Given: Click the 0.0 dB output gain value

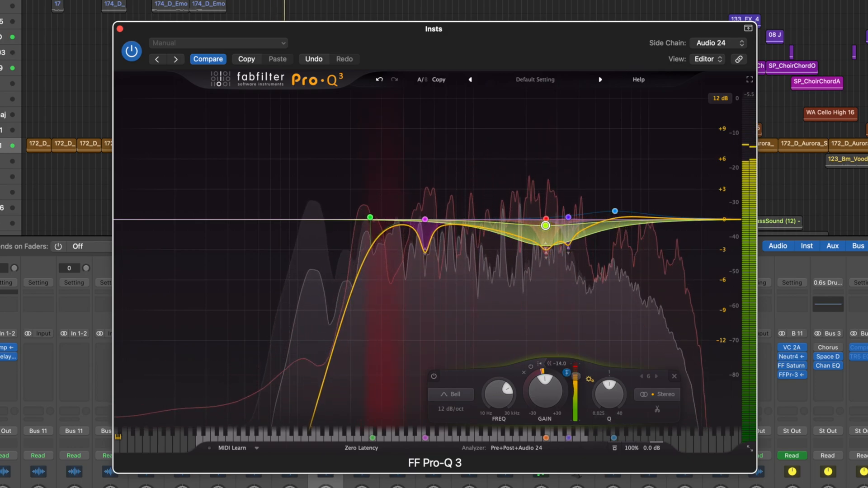Looking at the screenshot, I should pos(651,448).
